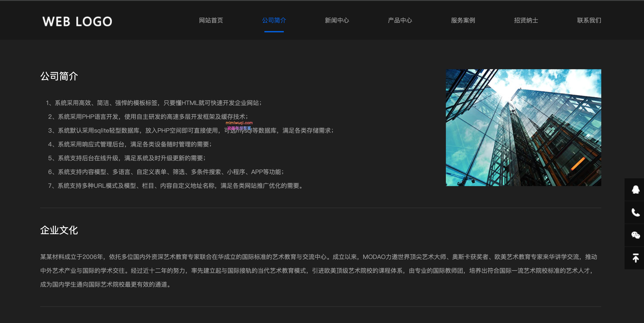
Task: Open the WeChat icon in floating sidebar
Action: tap(635, 235)
